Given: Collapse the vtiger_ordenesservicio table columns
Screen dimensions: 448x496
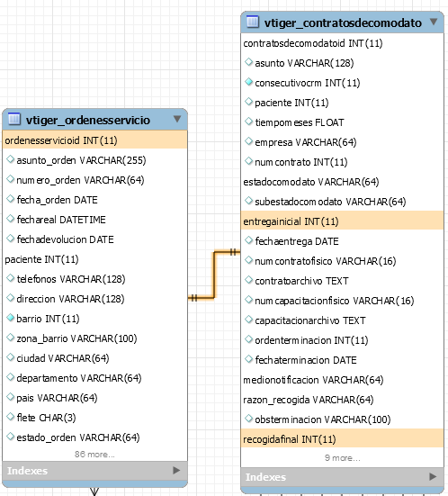Looking at the screenshot, I should pyautogui.click(x=177, y=119).
